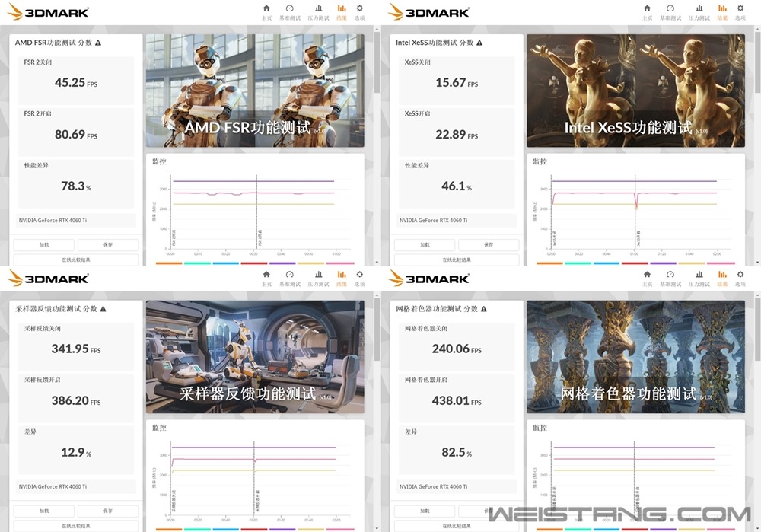This screenshot has width=761, height=532.
Task: Click red legend bar under Intel XeSS chart
Action: (x=635, y=263)
